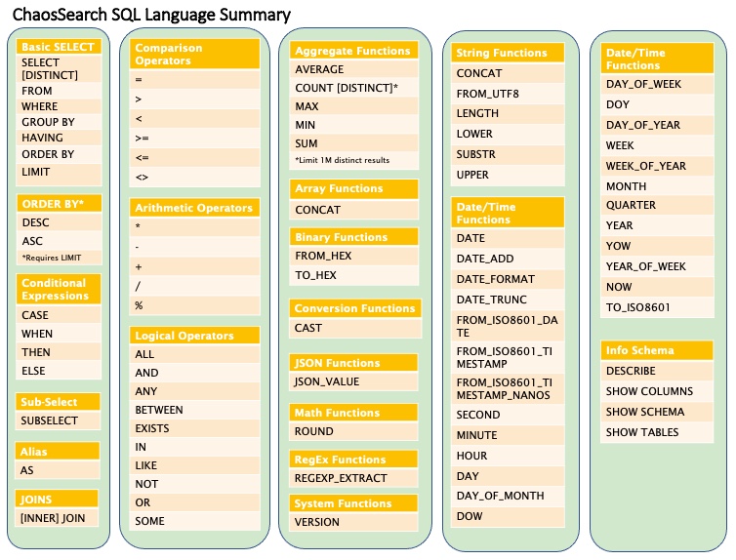Click the 'UPPER' row
The width and height of the screenshot is (736, 560).
508,175
